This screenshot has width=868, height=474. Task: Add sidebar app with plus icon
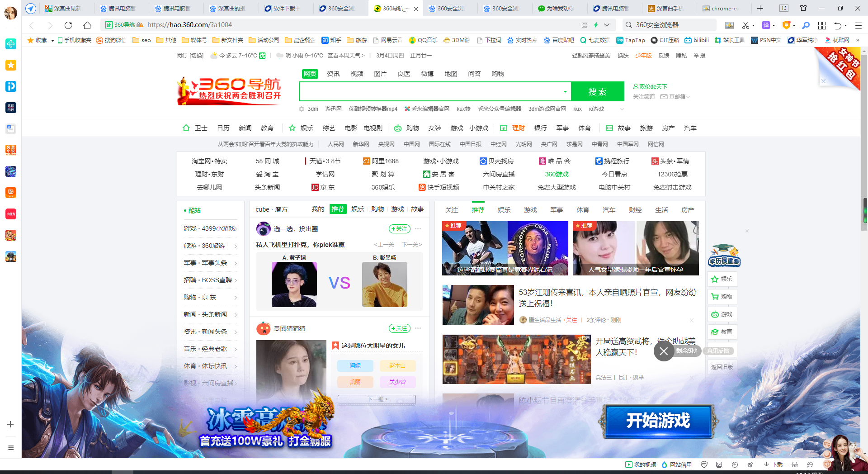[10, 424]
